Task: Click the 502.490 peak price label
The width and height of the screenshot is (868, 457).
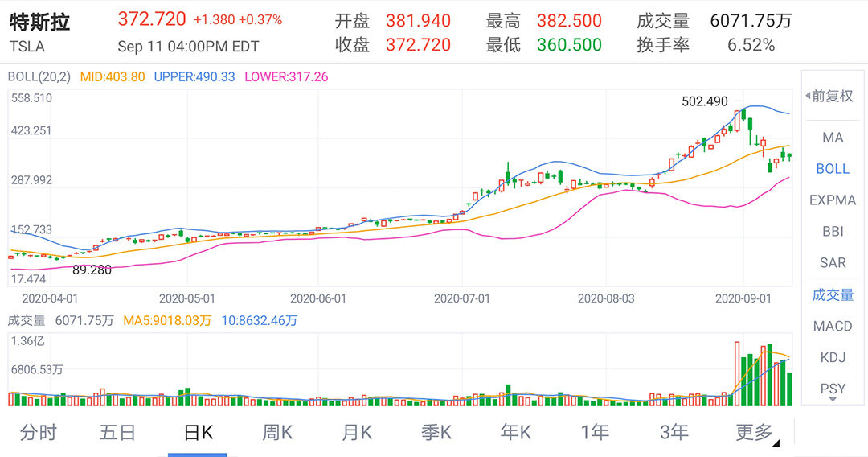Action: 704,102
